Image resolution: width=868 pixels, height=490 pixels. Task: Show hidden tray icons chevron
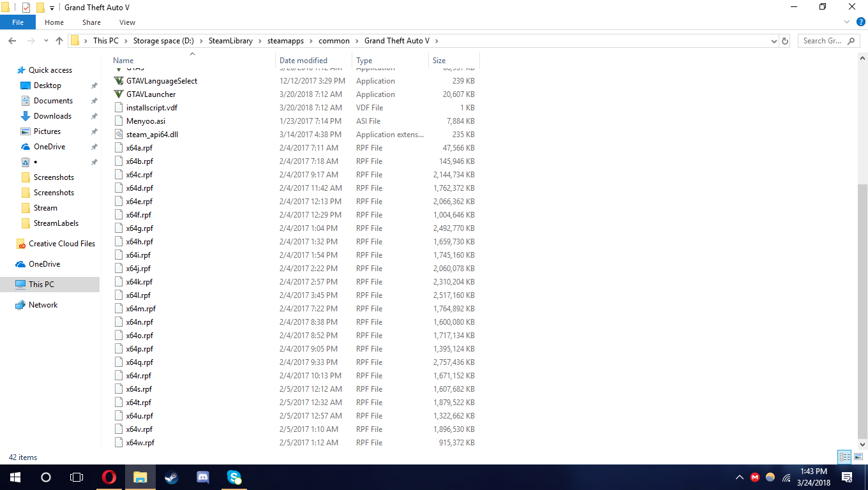click(x=740, y=477)
